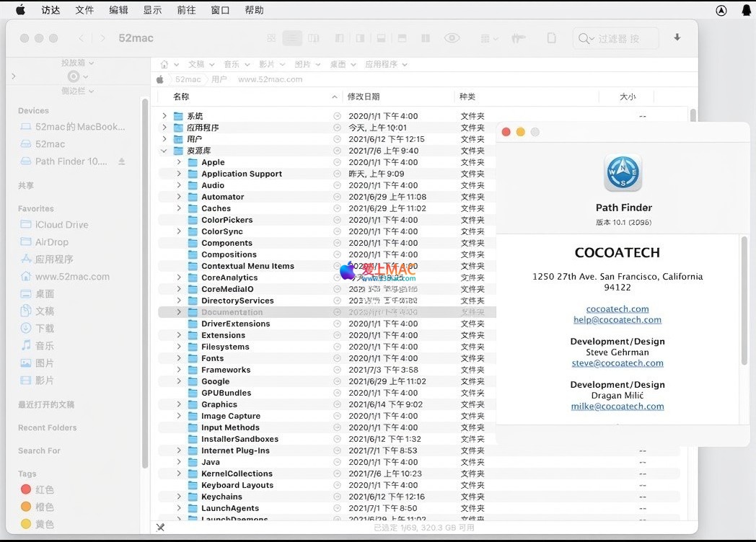Switch to column view in toolbar
756x542 pixels.
point(313,38)
